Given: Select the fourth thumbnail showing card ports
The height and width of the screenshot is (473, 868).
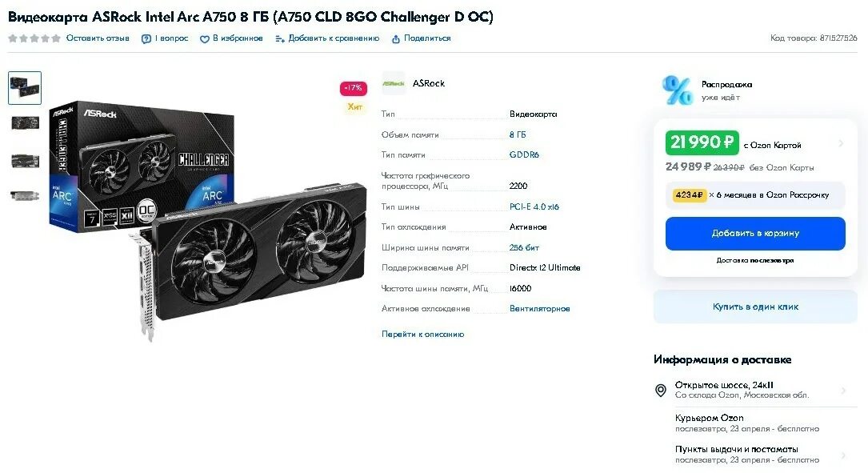Looking at the screenshot, I should (x=25, y=195).
